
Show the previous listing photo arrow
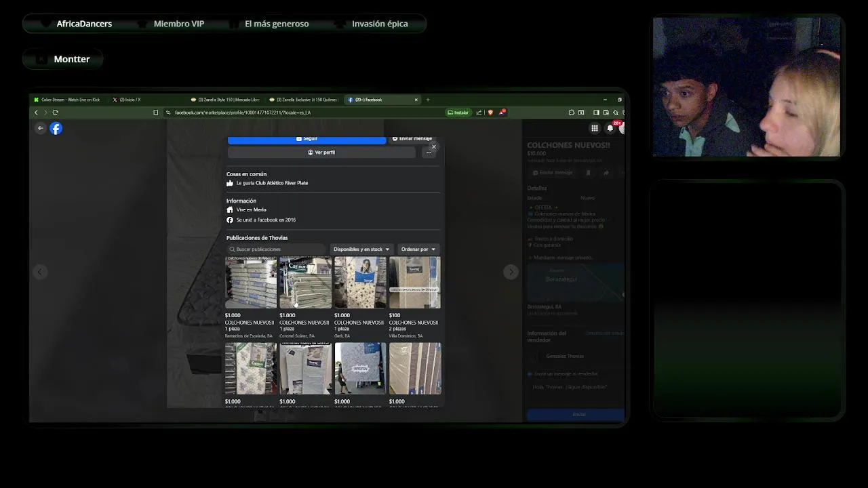(40, 272)
